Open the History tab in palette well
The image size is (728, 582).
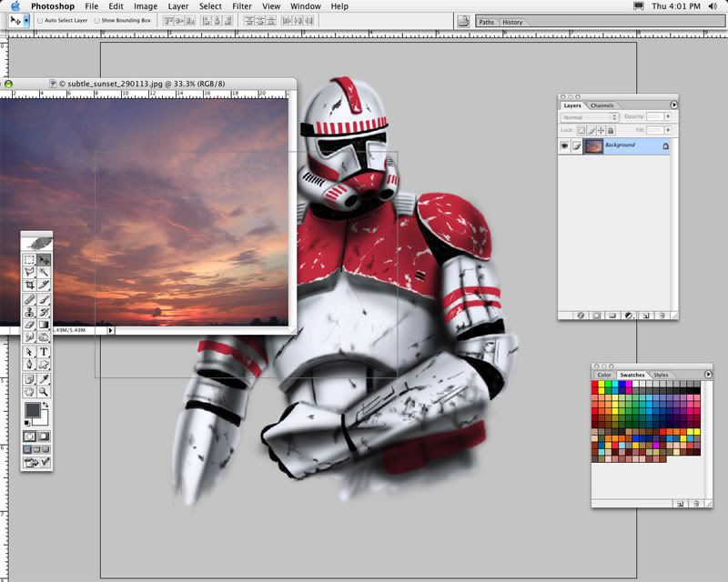tap(512, 22)
